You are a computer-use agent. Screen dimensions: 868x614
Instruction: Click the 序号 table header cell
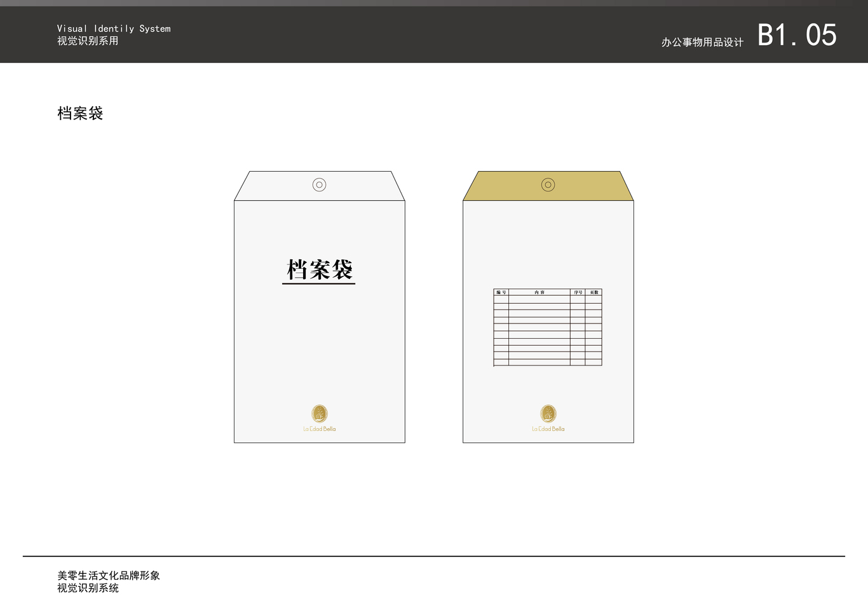pos(578,292)
